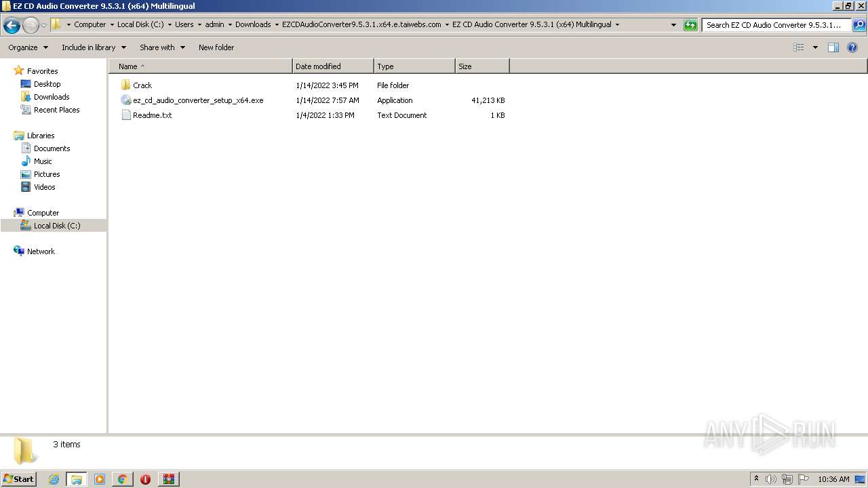This screenshot has height=488, width=868.
Task: Click the 1/14/2022 3:45 PM date cell
Action: 327,85
